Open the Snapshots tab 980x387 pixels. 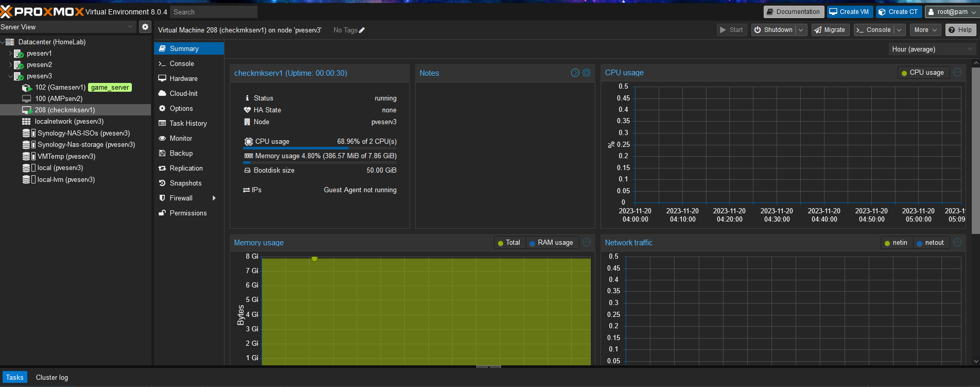189,183
